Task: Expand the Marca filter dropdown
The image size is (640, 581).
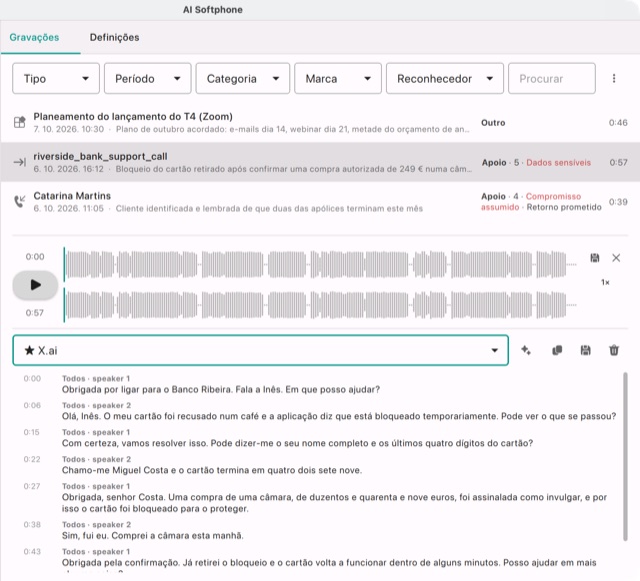Action: [338, 78]
